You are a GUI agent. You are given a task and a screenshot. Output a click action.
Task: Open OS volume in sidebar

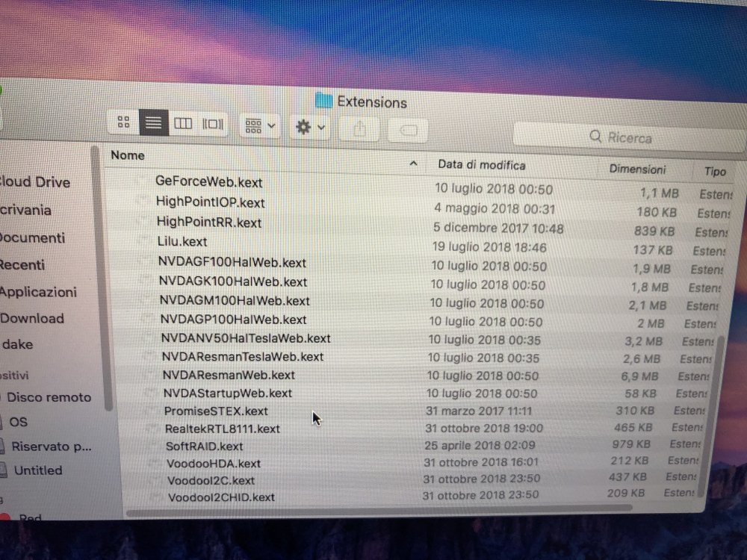point(18,422)
